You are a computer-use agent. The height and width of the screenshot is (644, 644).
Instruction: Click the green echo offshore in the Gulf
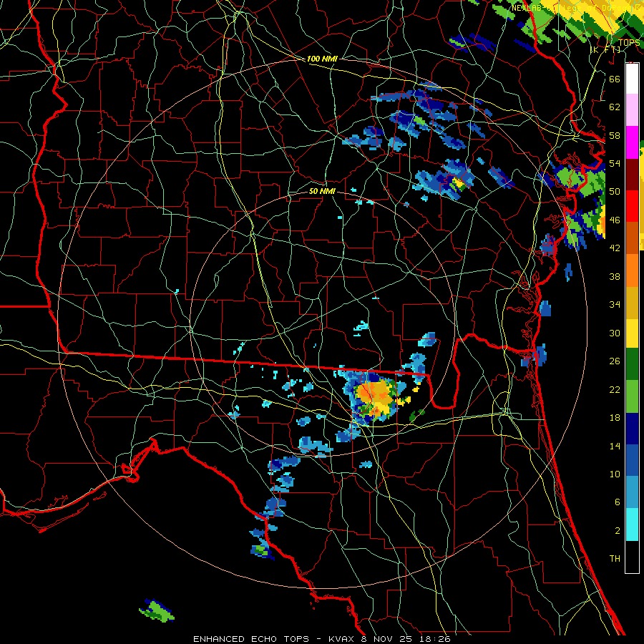[157, 610]
